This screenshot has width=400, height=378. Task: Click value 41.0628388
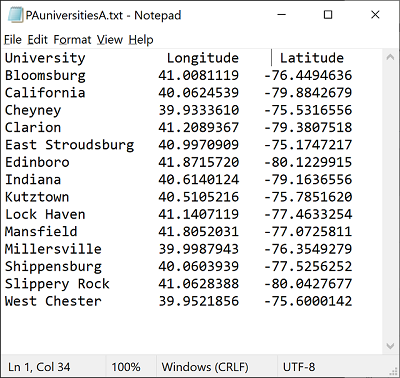pos(199,283)
